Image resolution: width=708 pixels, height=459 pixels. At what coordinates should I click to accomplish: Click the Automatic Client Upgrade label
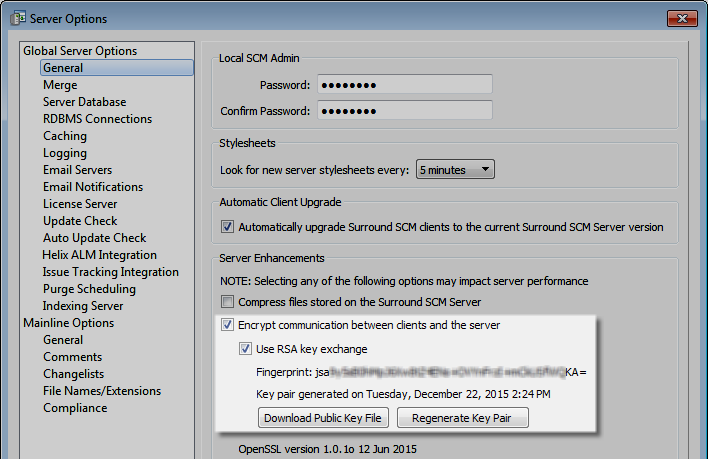tap(280, 202)
